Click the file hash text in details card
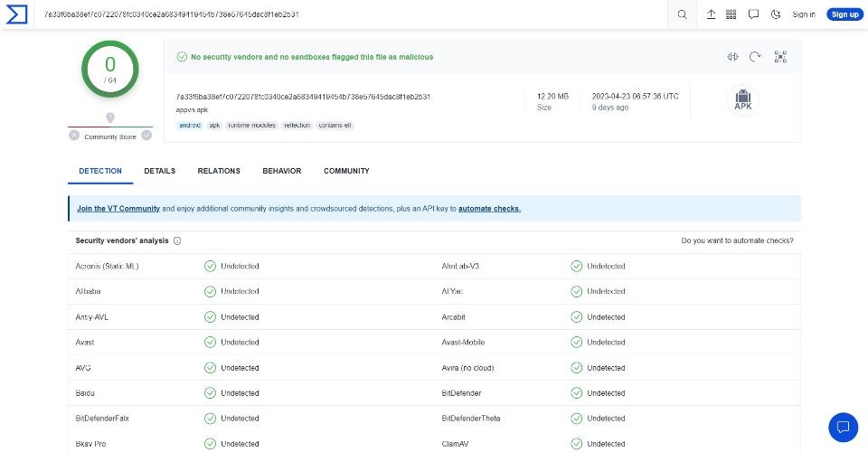868x452 pixels. coord(303,96)
